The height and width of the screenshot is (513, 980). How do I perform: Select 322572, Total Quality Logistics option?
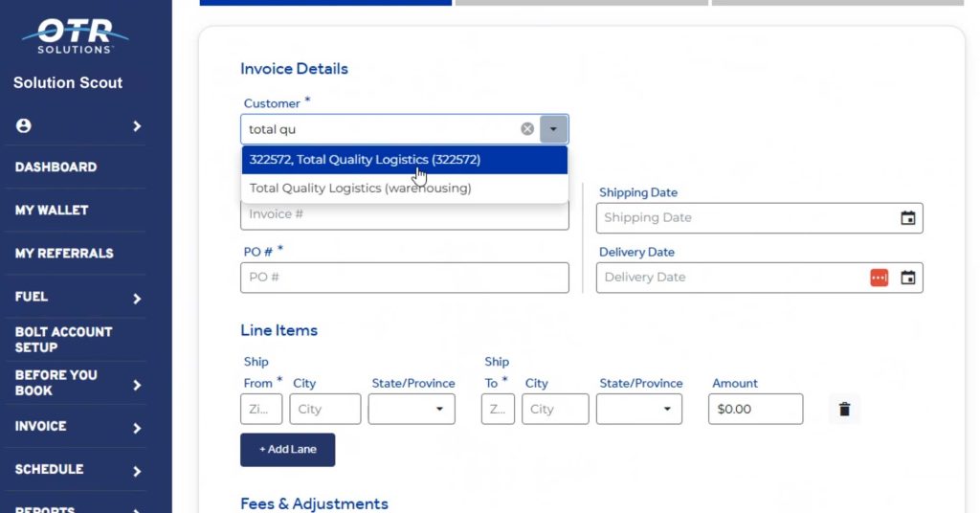pyautogui.click(x=365, y=160)
